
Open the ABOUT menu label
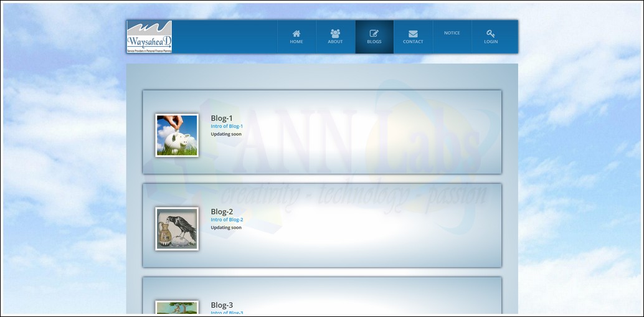click(335, 42)
